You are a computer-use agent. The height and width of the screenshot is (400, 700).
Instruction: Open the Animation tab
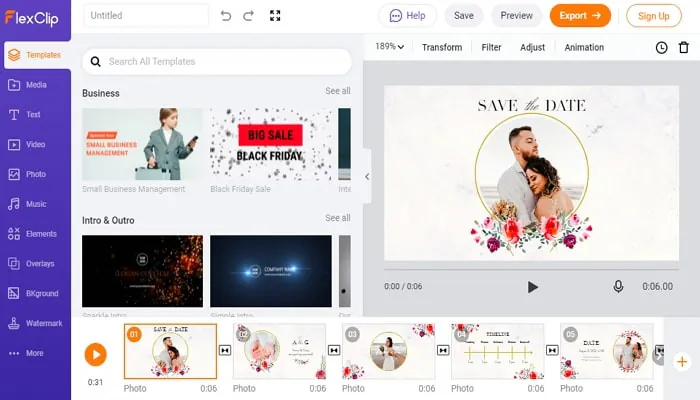[584, 47]
